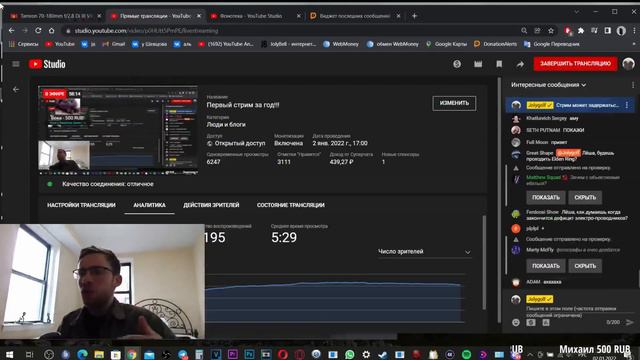Open the account avatar in Studio header
640x360 pixels.
(x=628, y=64)
